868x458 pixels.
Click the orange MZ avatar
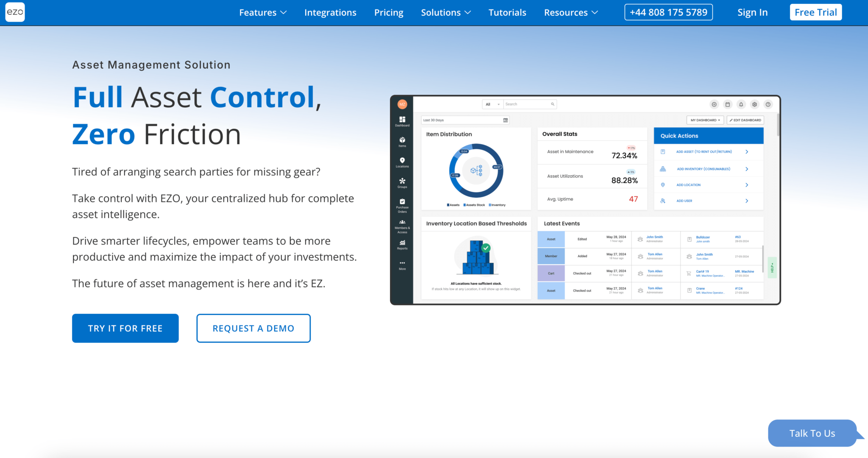[402, 104]
